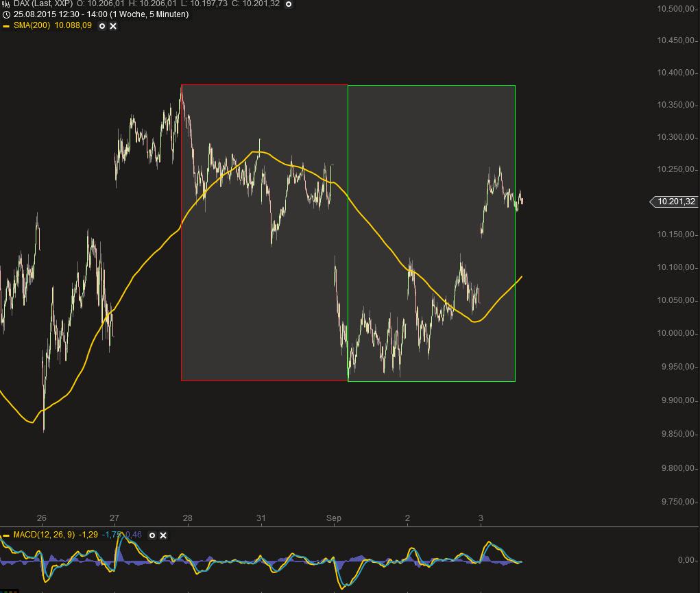The image size is (700, 593).
Task: Remove the MACD indicator via X icon
Action: click(163, 535)
